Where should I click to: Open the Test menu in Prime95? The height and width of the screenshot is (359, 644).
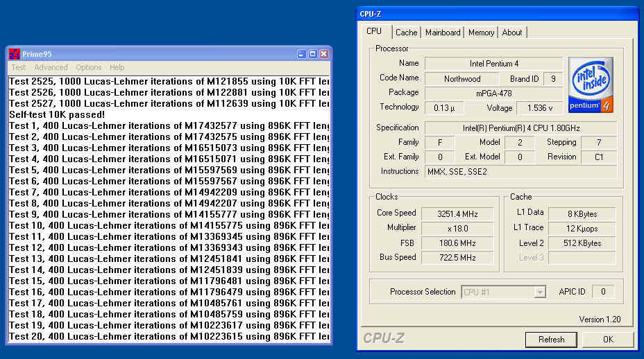click(x=19, y=67)
